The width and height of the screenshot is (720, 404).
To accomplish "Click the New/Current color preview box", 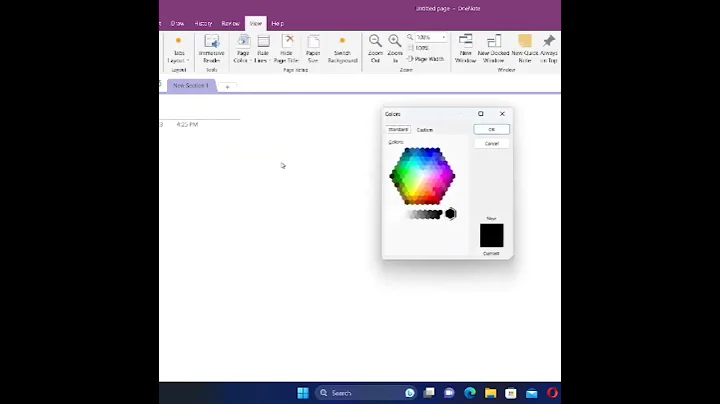I will (491, 236).
